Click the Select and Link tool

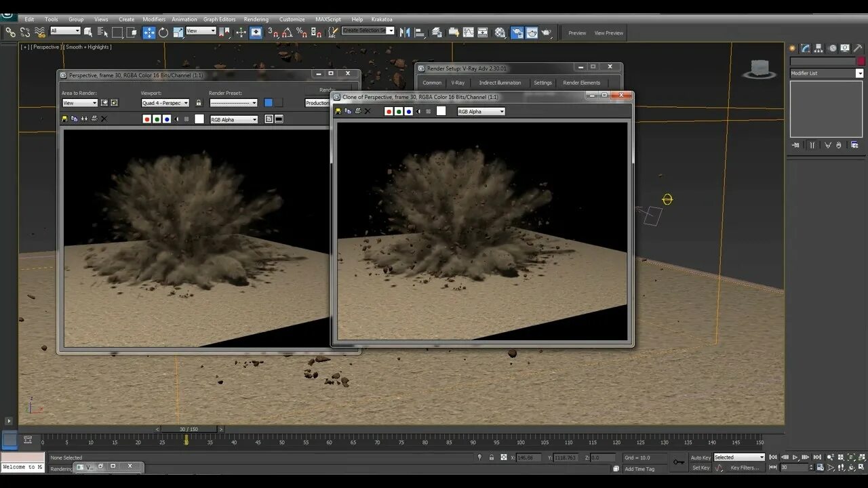pyautogui.click(x=10, y=33)
